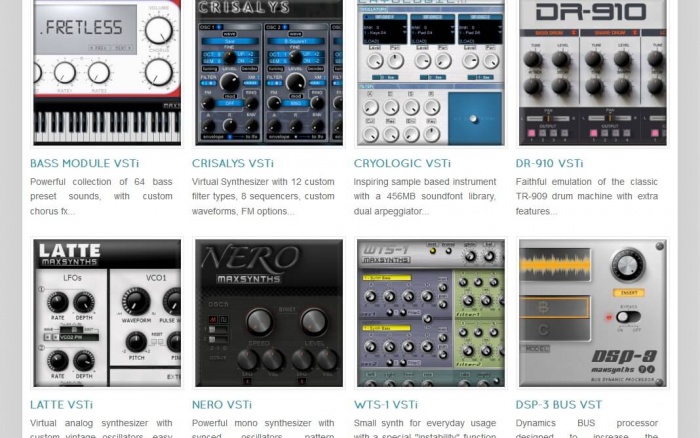The width and height of the screenshot is (700, 438).
Task: Follow the CRISALYS VSTi title link
Action: click(x=233, y=163)
